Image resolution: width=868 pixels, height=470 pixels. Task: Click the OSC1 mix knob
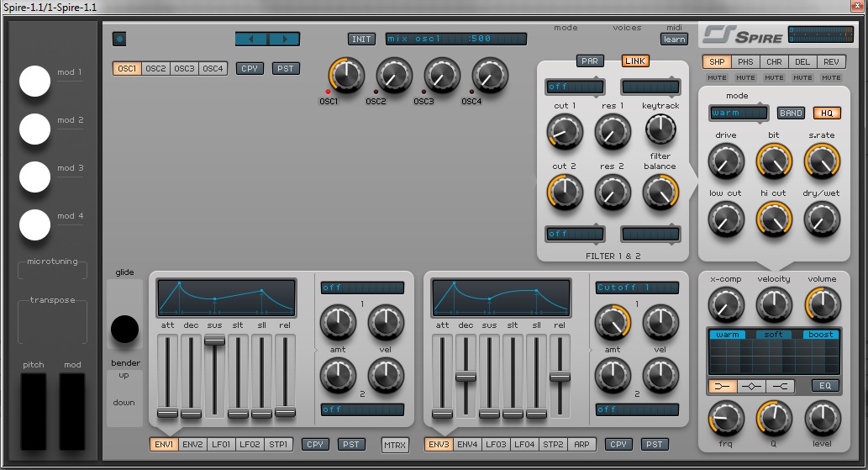tap(346, 76)
